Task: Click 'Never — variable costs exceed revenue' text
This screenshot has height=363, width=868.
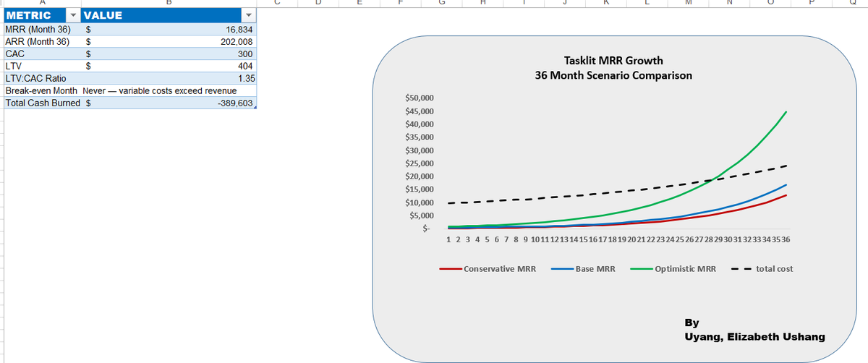Action: 159,90
